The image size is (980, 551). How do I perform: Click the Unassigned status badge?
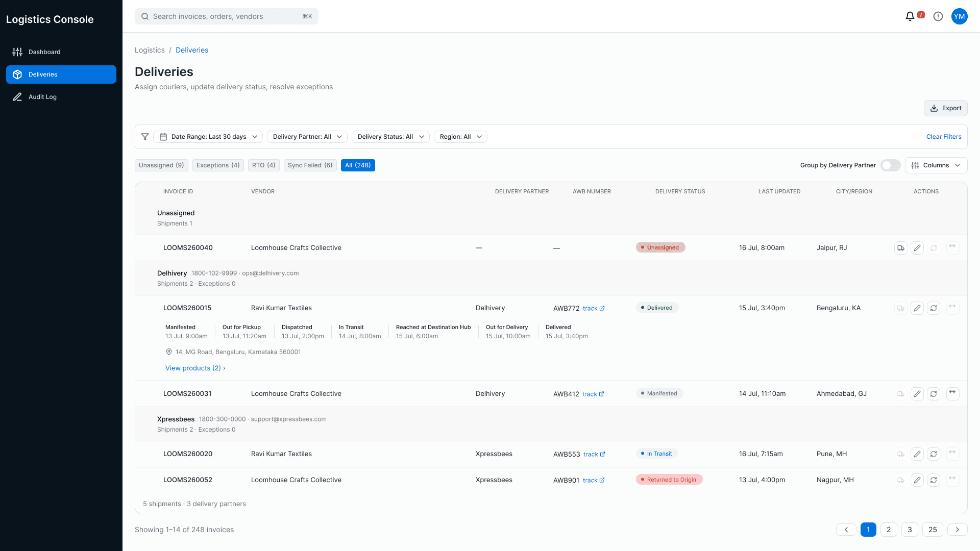click(x=660, y=247)
